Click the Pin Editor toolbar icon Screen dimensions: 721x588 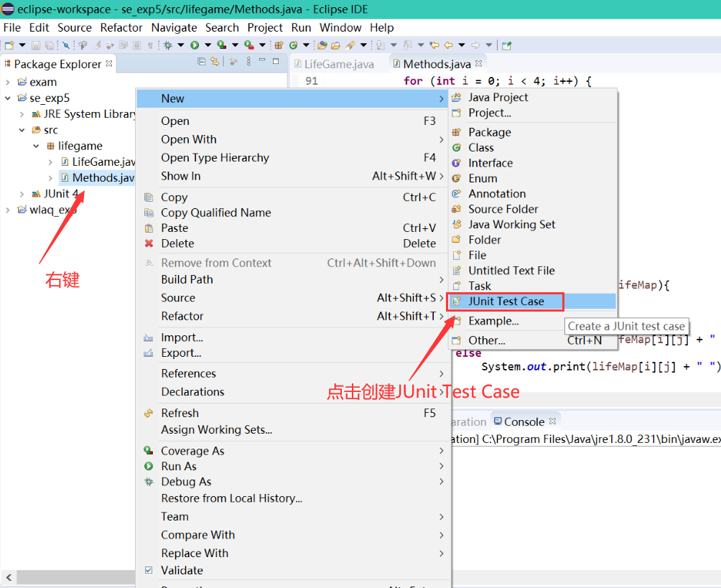[507, 45]
